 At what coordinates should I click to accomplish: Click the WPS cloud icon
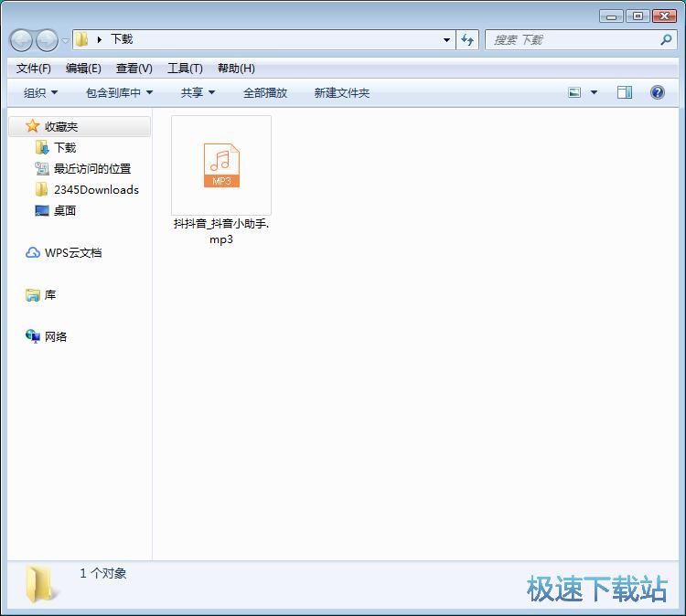tap(33, 252)
